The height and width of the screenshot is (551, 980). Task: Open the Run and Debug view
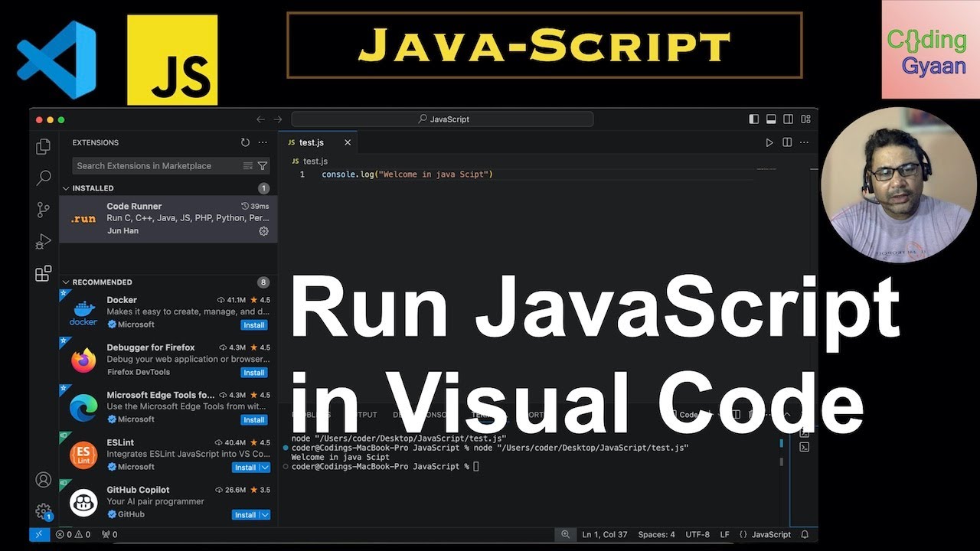click(44, 242)
